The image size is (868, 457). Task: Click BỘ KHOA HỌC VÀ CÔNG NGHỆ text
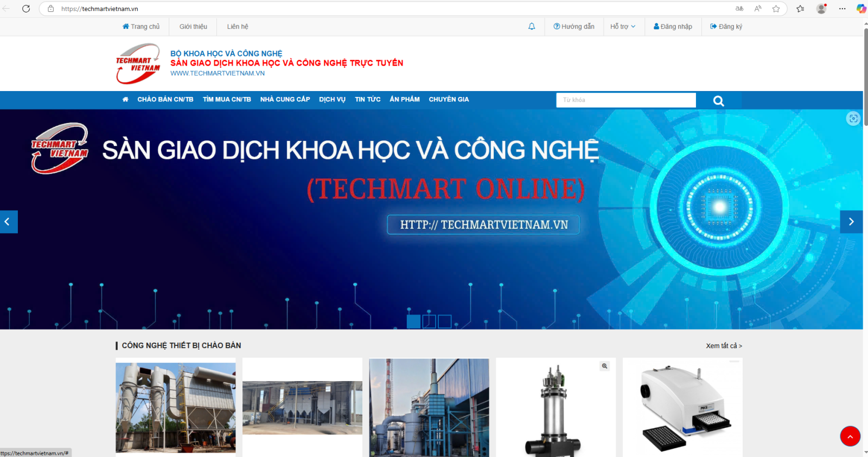(x=226, y=54)
